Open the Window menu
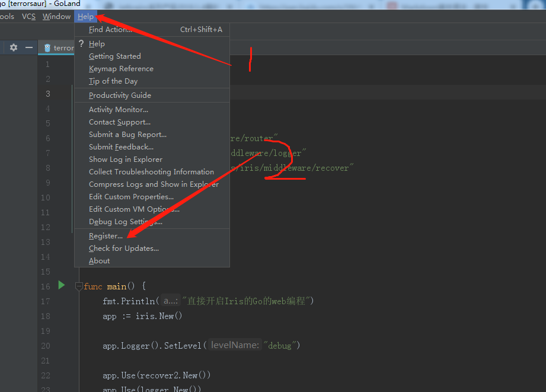Screen dimensions: 546x392 pos(56,17)
